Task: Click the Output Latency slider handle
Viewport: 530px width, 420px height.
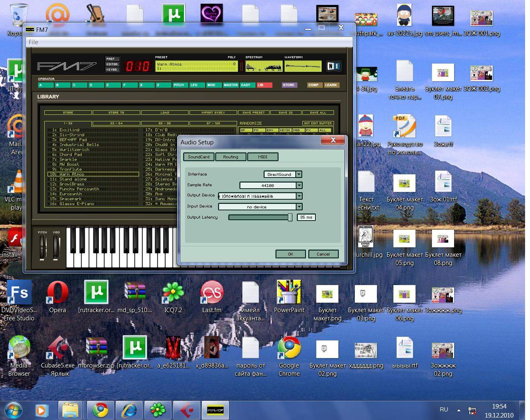Action: (x=290, y=217)
